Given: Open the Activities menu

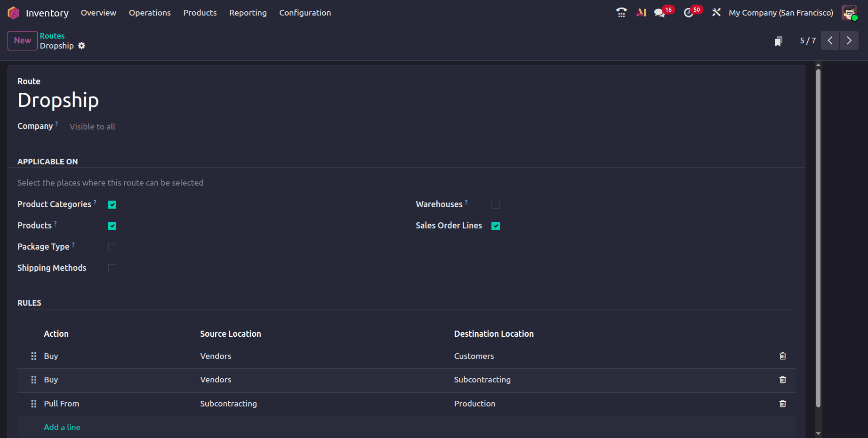Looking at the screenshot, I should tap(689, 12).
